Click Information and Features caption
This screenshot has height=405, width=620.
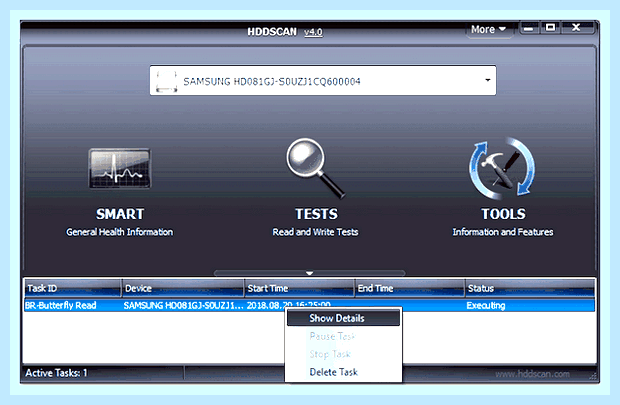click(x=503, y=232)
